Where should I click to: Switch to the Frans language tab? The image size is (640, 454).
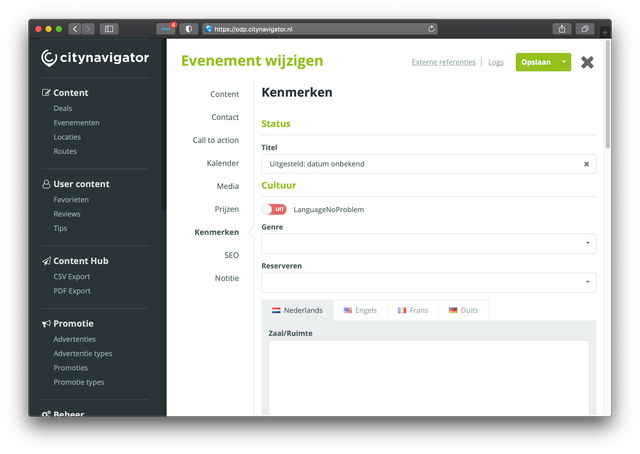pos(413,310)
